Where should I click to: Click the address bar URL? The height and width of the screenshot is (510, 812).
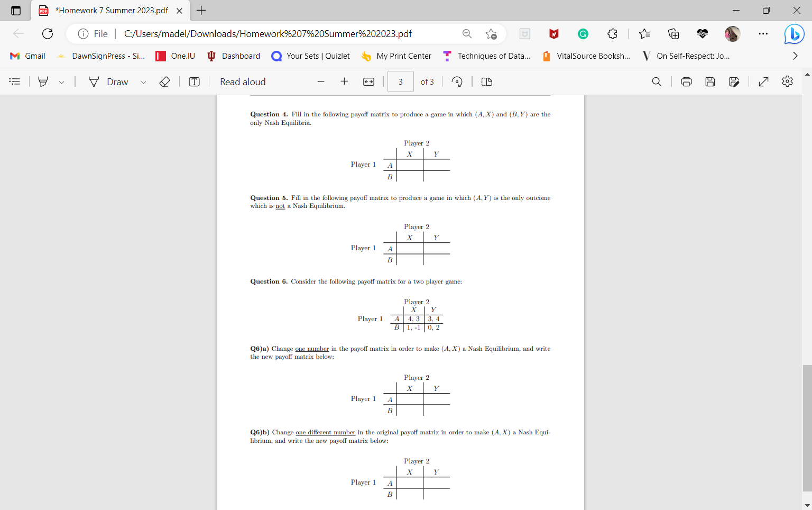(268, 34)
